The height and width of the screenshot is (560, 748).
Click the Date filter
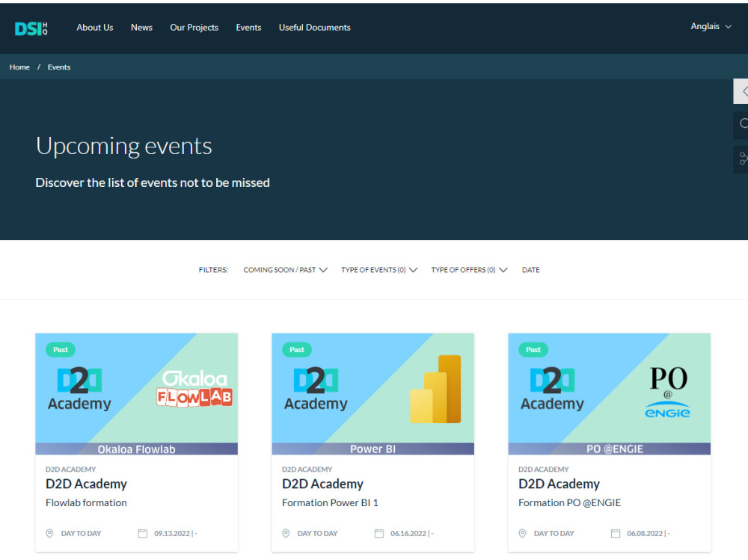point(530,270)
